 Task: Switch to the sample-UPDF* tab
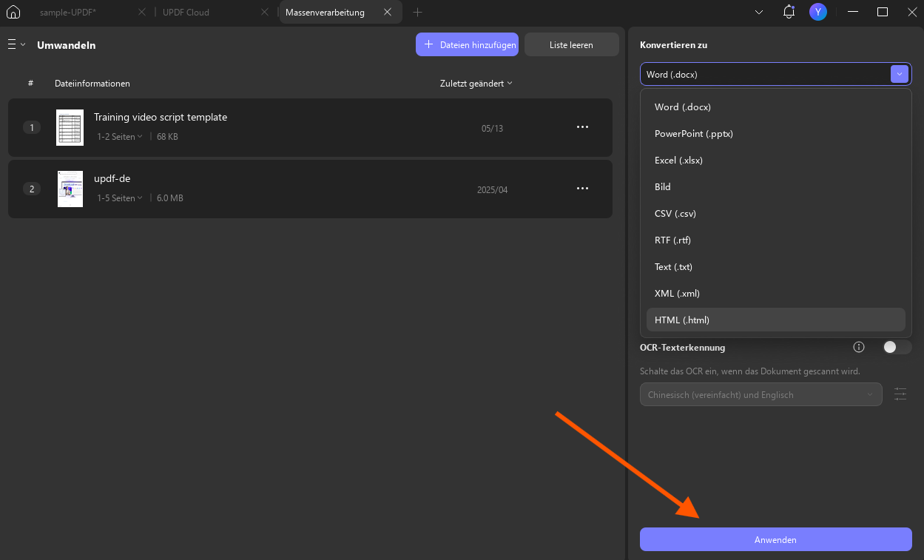[68, 13]
